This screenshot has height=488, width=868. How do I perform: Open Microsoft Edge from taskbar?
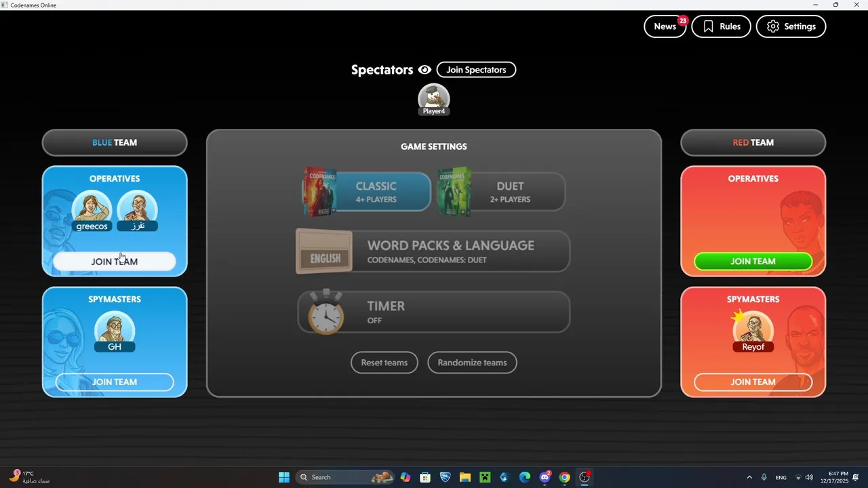(x=525, y=477)
